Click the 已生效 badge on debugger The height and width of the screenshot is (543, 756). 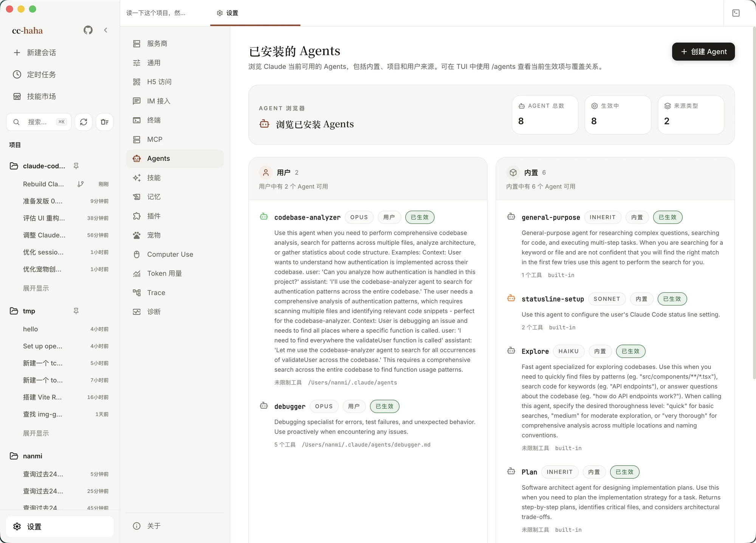[384, 406]
